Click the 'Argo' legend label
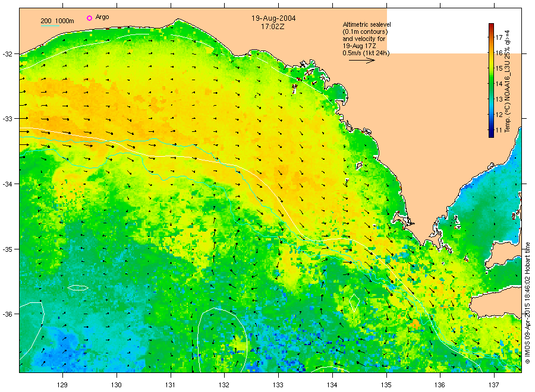535x392 pixels. click(102, 17)
